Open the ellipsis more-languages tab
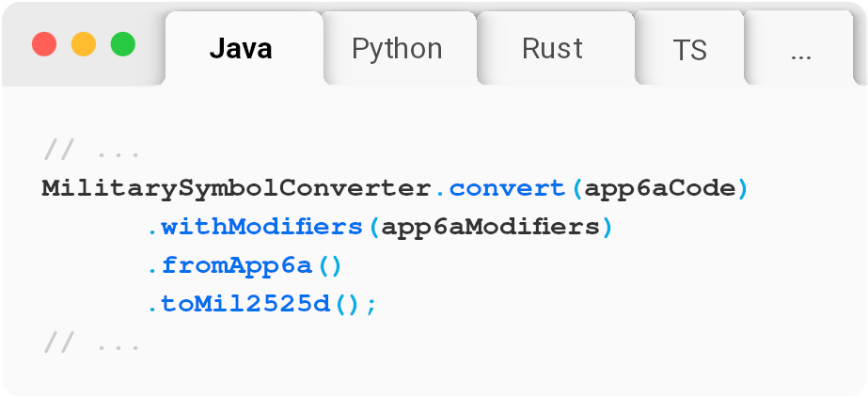 pos(801,51)
